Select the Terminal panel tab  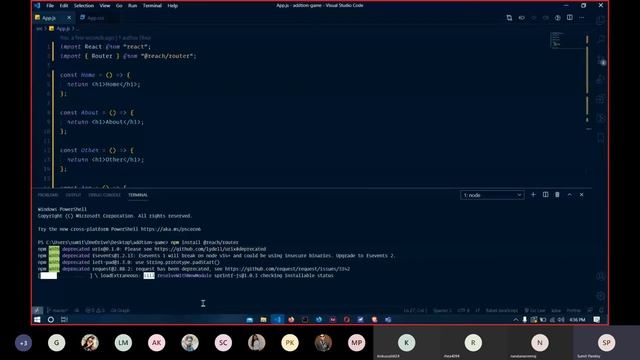tap(138, 195)
